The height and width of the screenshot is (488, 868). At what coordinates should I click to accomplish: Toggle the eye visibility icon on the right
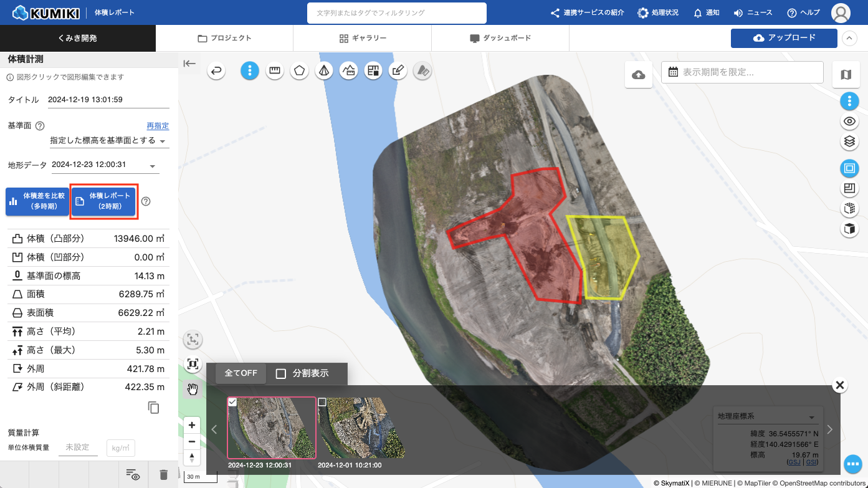(848, 122)
